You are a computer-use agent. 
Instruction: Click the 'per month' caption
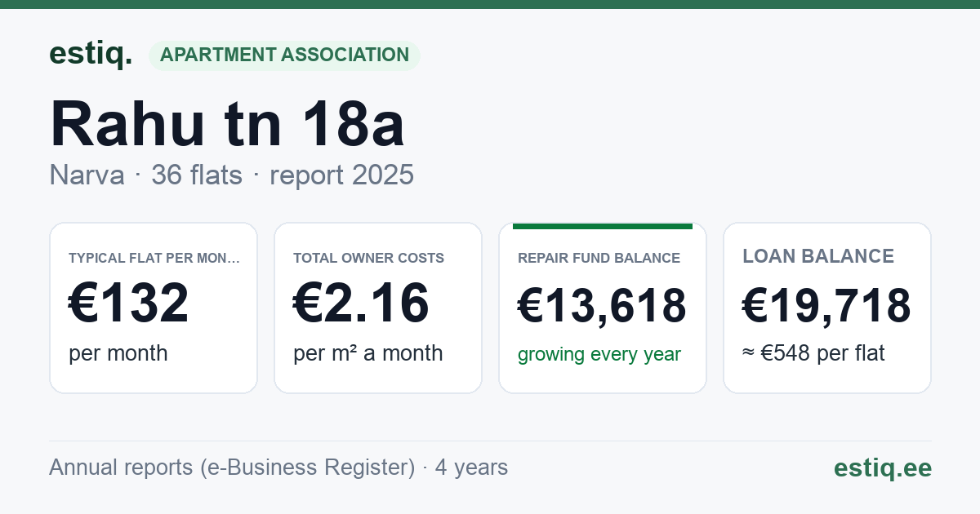click(118, 353)
